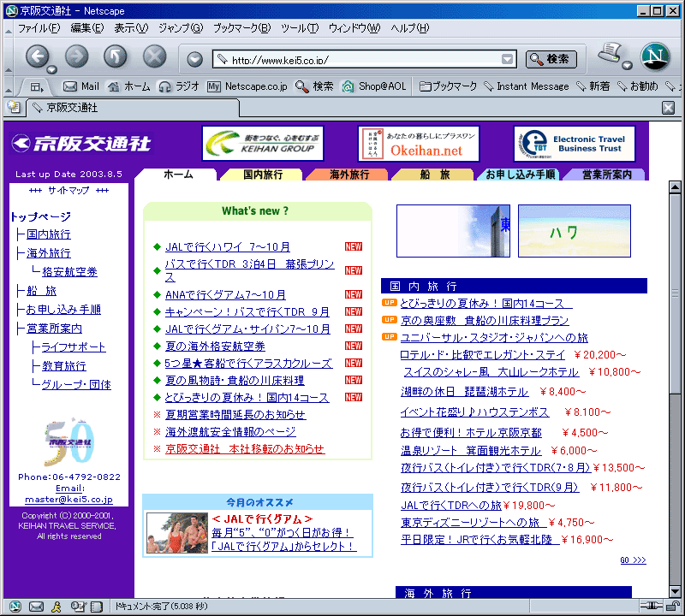Open the Mail toolbar shortcut
Image resolution: width=685 pixels, height=616 pixels.
[x=81, y=86]
